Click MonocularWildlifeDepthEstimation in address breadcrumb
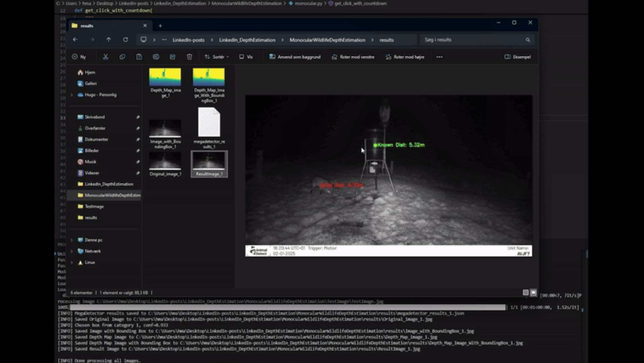This screenshot has height=363, width=644. tap(327, 40)
